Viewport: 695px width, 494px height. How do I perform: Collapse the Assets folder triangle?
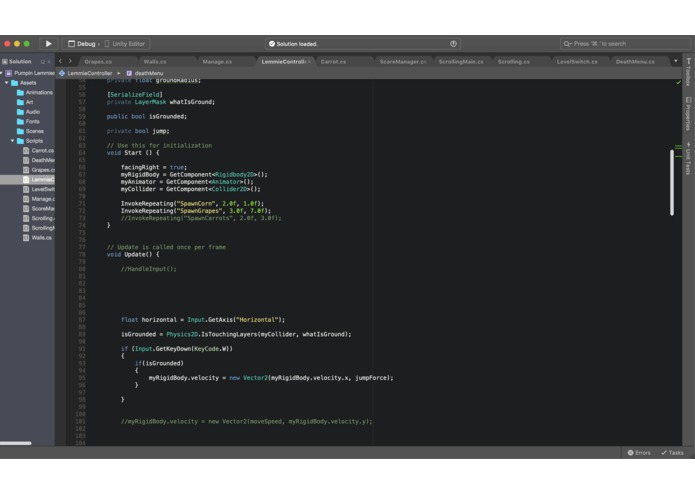[x=7, y=83]
